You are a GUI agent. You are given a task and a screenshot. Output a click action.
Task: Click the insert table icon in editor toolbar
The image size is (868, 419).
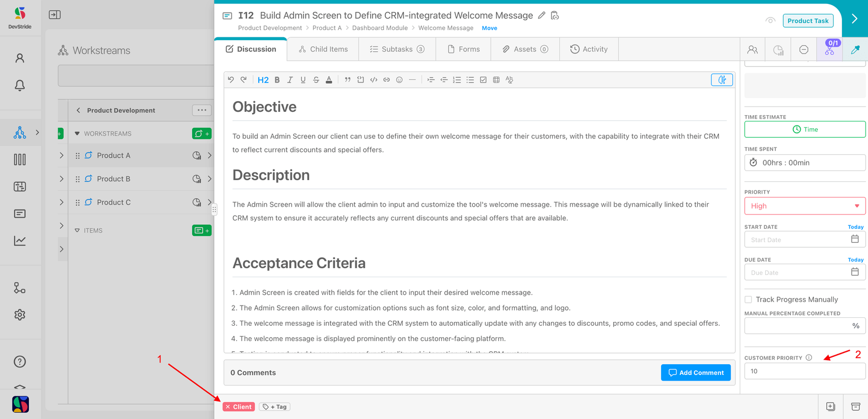tap(496, 80)
